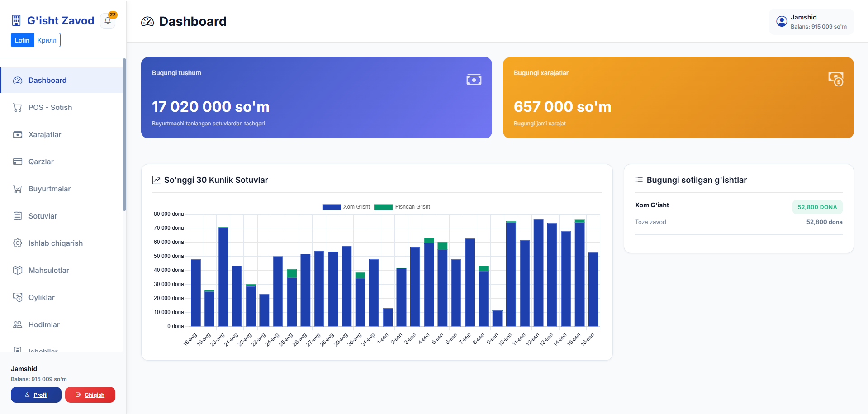Open the Xarajatlar menu item

(62, 134)
